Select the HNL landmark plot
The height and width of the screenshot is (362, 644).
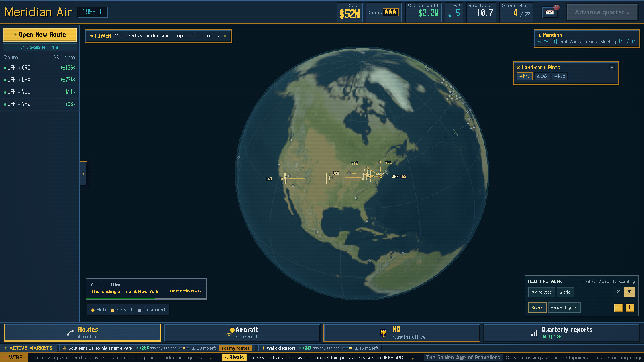point(524,76)
